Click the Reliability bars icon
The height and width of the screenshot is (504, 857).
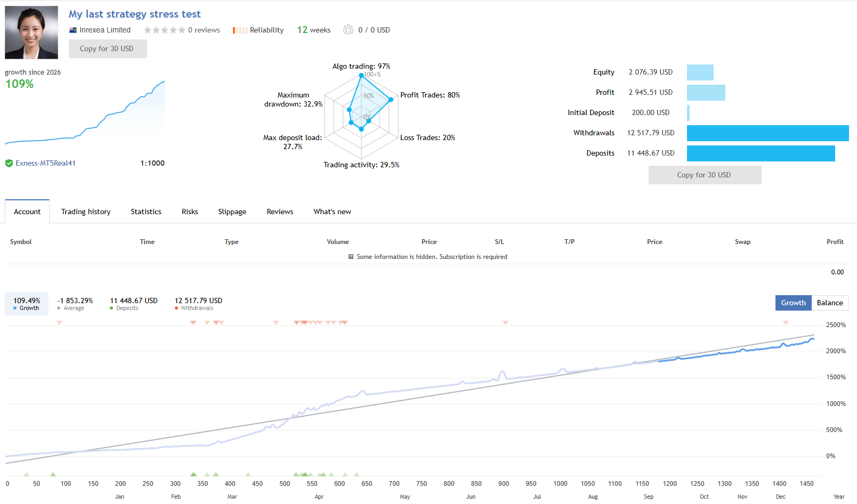click(240, 30)
